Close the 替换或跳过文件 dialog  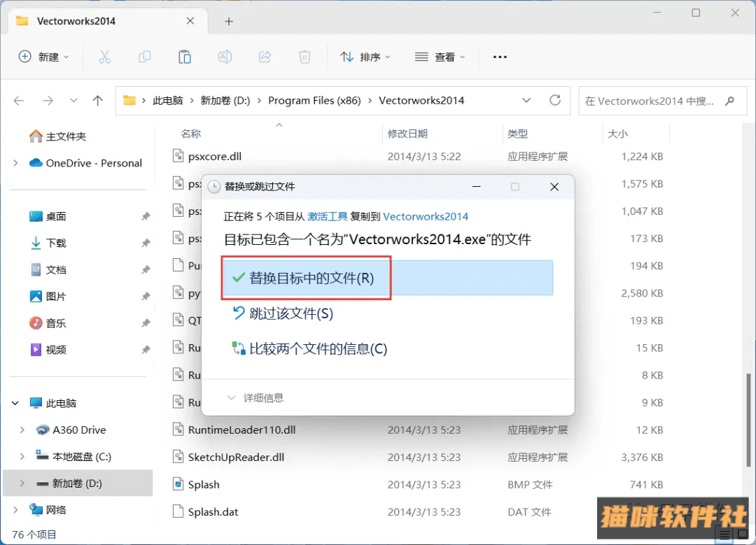(x=554, y=187)
